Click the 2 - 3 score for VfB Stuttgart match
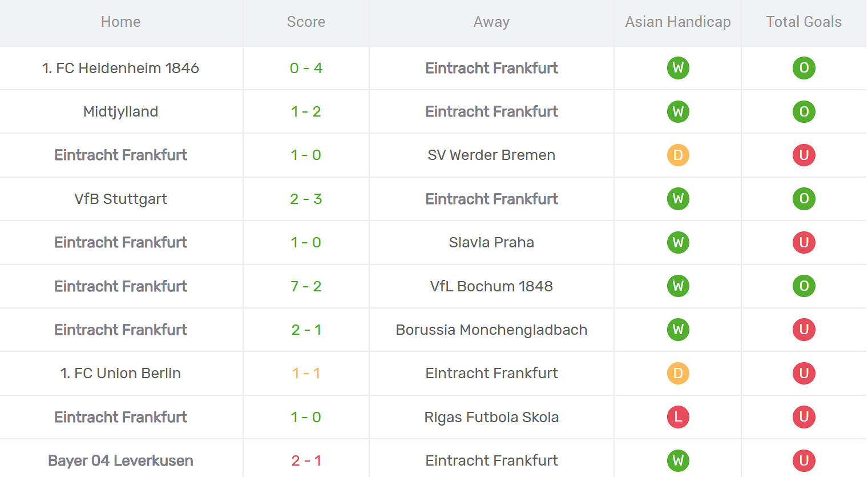The image size is (868, 477). pos(306,199)
